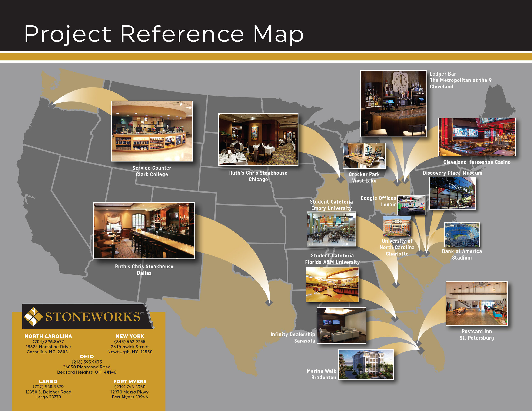Open the Emory University cafeteria photo
The width and height of the screenshot is (532, 411).
pos(331,229)
